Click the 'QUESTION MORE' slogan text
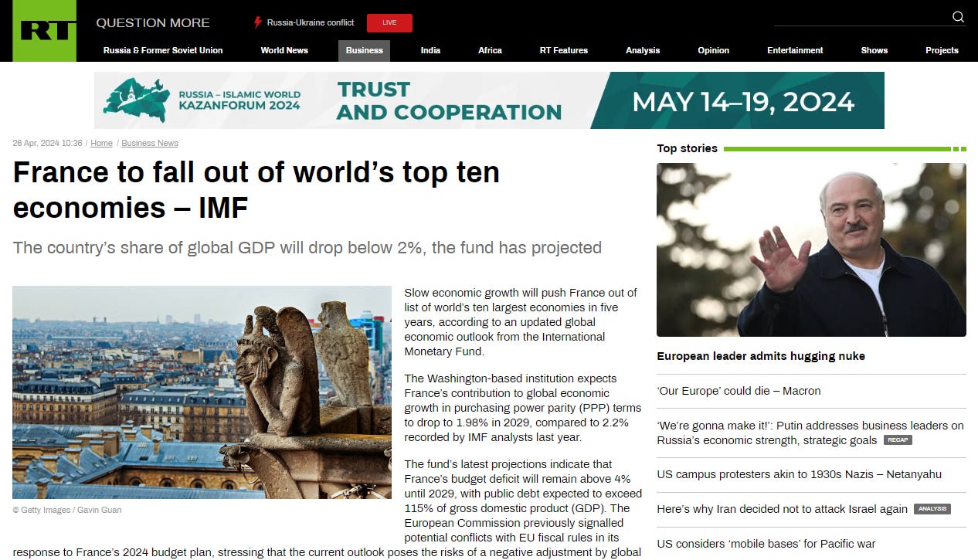This screenshot has height=560, width=978. point(153,22)
